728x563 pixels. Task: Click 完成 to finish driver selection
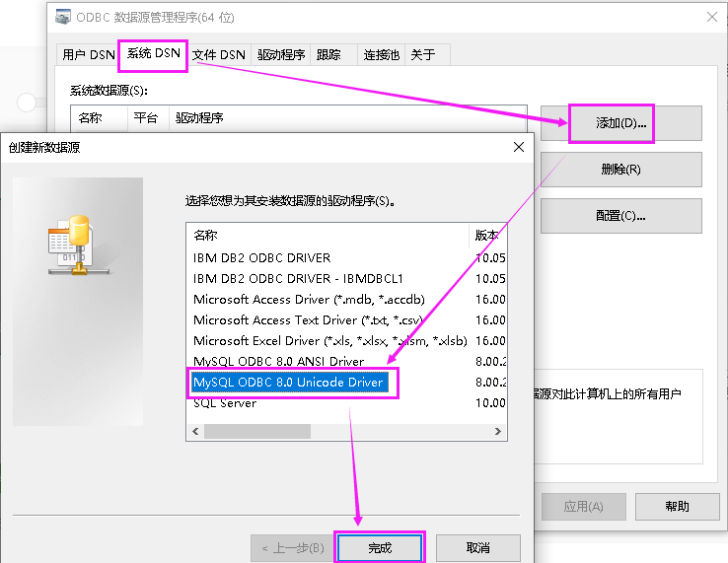[x=380, y=548]
